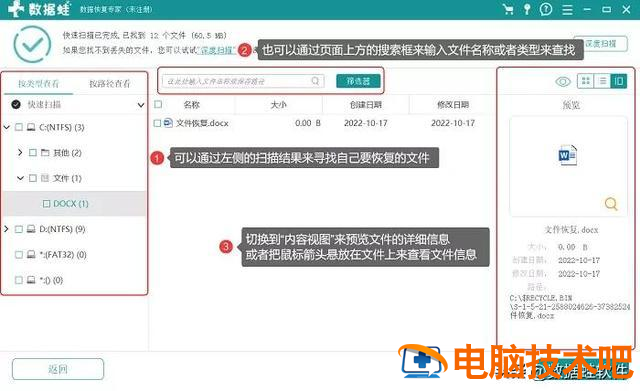Click the magnifier in preview pane

click(611, 203)
